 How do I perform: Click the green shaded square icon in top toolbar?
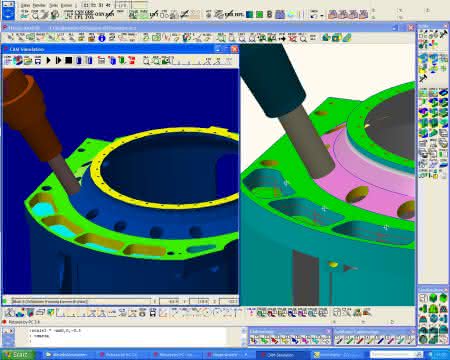pyautogui.click(x=259, y=15)
